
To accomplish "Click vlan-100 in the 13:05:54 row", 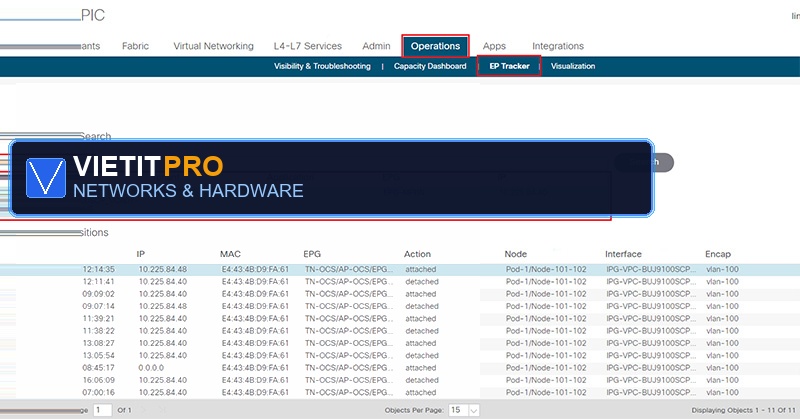I will click(x=722, y=355).
